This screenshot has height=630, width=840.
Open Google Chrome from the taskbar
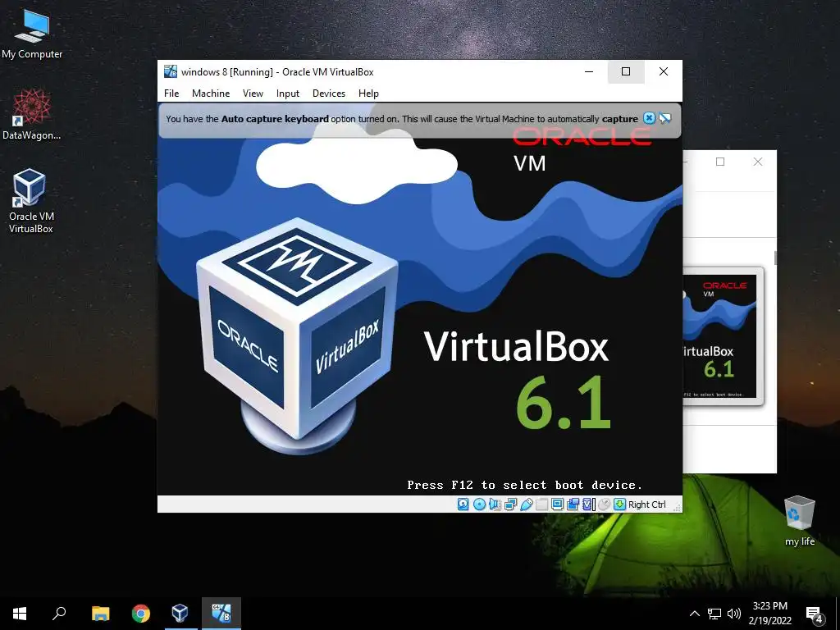(141, 614)
